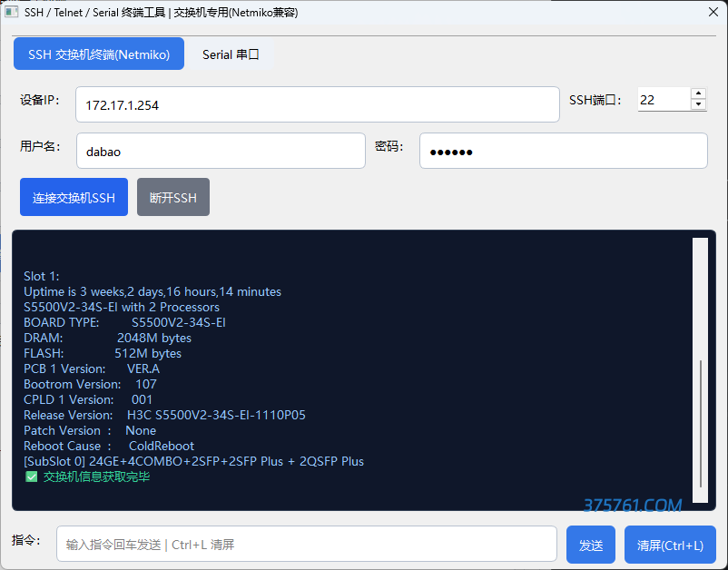Click the Slot 1: line in terminal
728x570 pixels.
pyautogui.click(x=42, y=276)
